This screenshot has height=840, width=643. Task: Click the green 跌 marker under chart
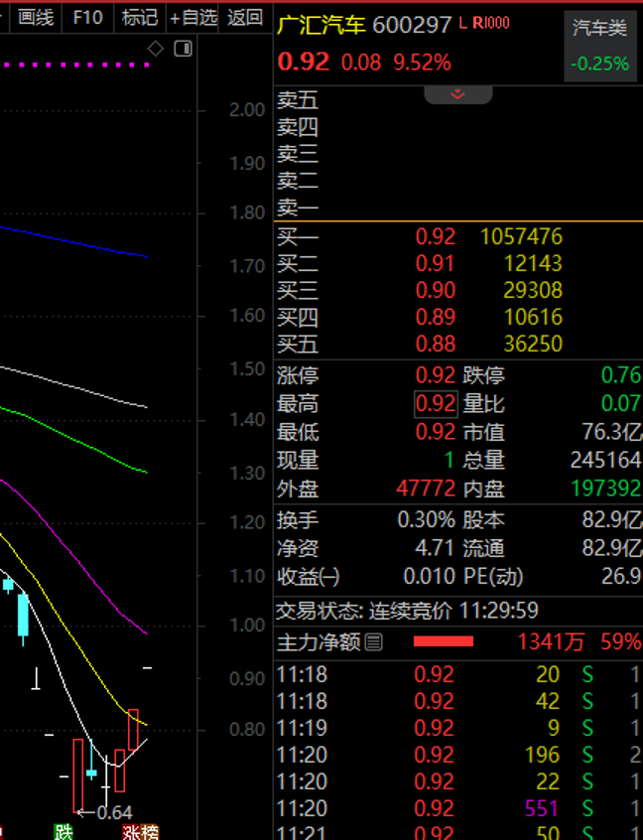pyautogui.click(x=64, y=832)
